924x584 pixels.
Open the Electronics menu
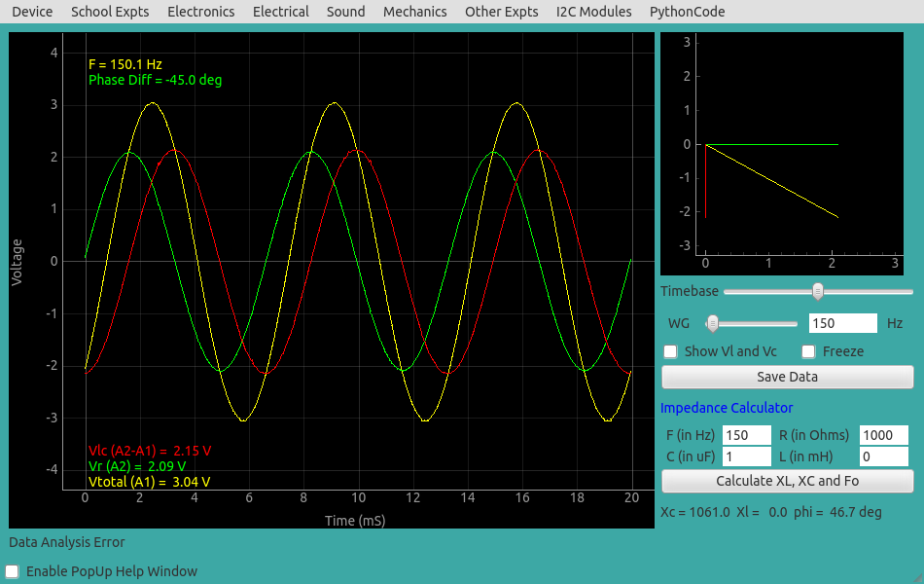[200, 12]
